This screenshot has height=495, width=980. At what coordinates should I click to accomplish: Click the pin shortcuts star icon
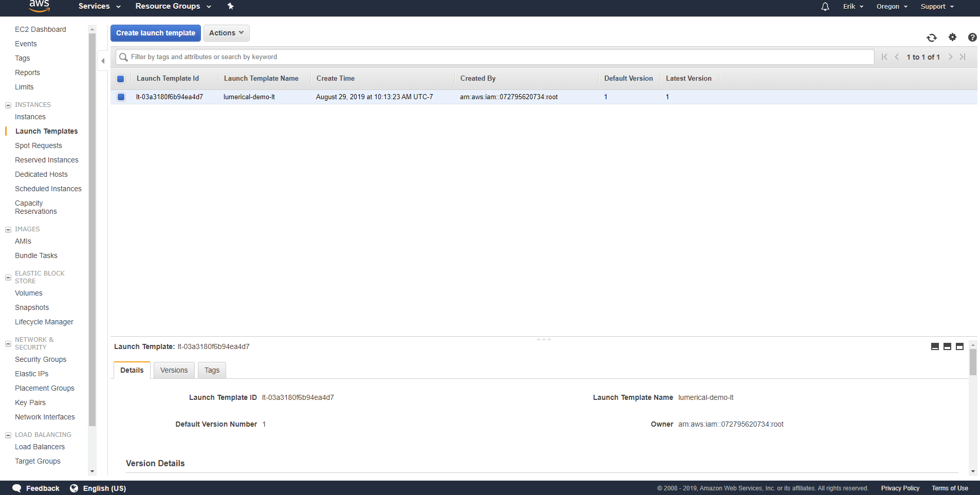pos(230,6)
